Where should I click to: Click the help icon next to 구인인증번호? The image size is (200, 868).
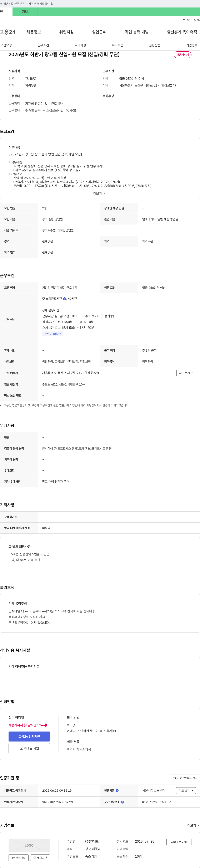tap(122, 802)
